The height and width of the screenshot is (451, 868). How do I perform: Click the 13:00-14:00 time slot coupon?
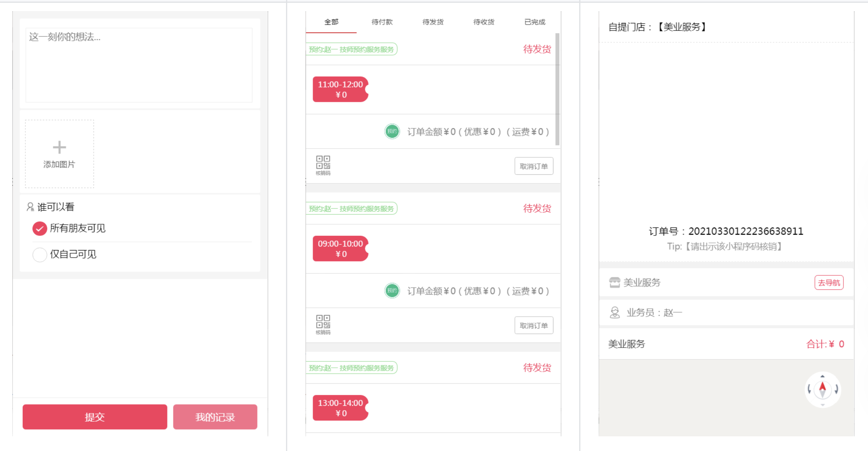coord(340,407)
